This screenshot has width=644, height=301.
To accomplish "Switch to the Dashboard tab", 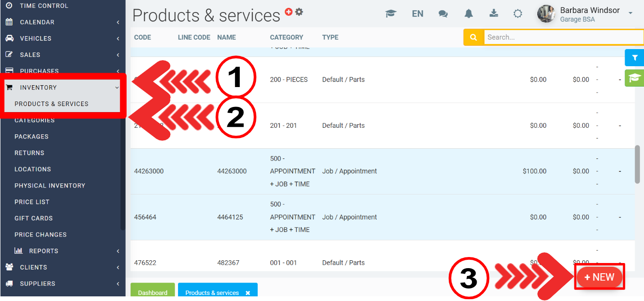I will 153,292.
